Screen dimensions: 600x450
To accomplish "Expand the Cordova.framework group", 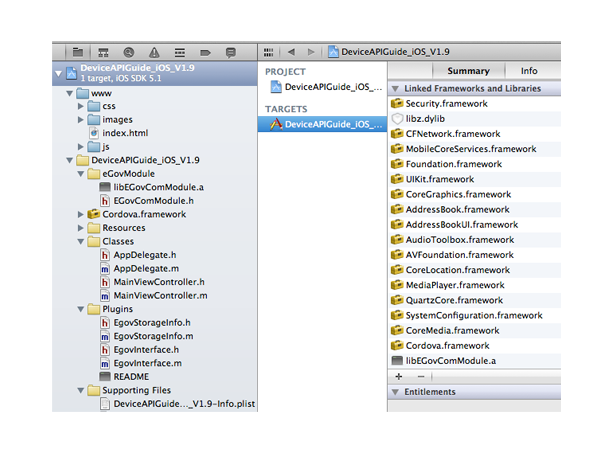I will pos(81,214).
